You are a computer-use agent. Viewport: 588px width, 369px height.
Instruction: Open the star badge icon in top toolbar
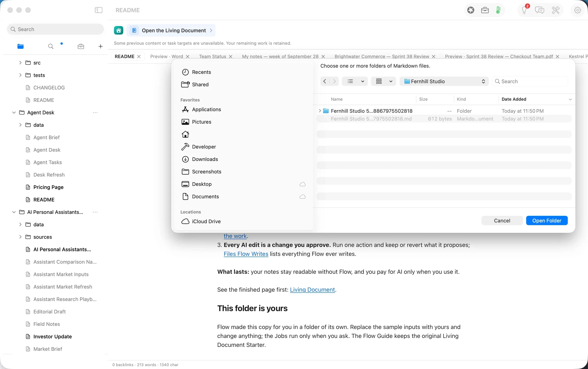point(471,10)
